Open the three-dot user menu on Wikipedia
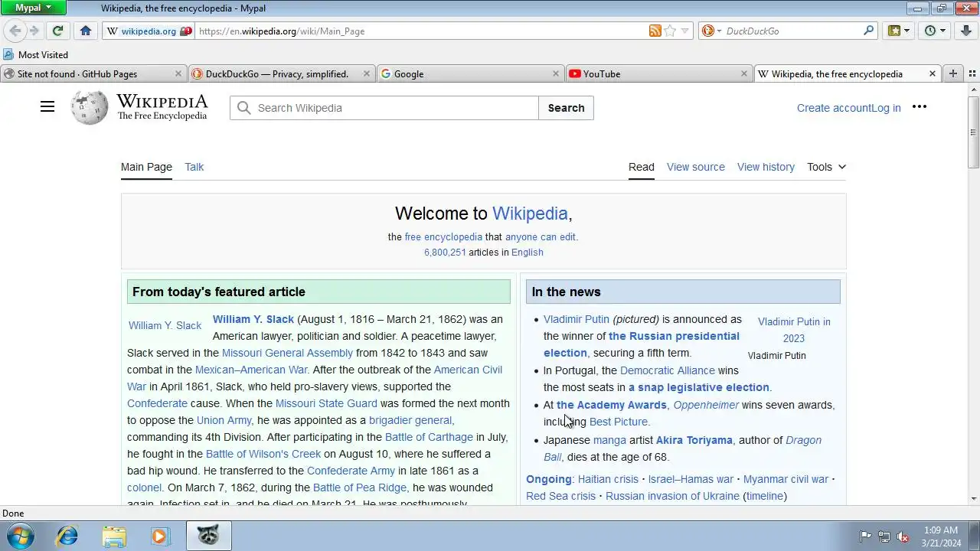 coord(920,107)
